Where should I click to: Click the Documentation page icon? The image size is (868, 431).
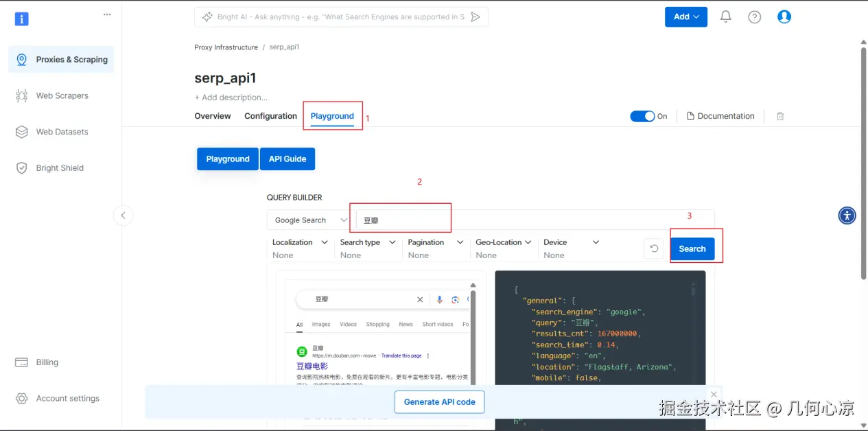coord(691,116)
